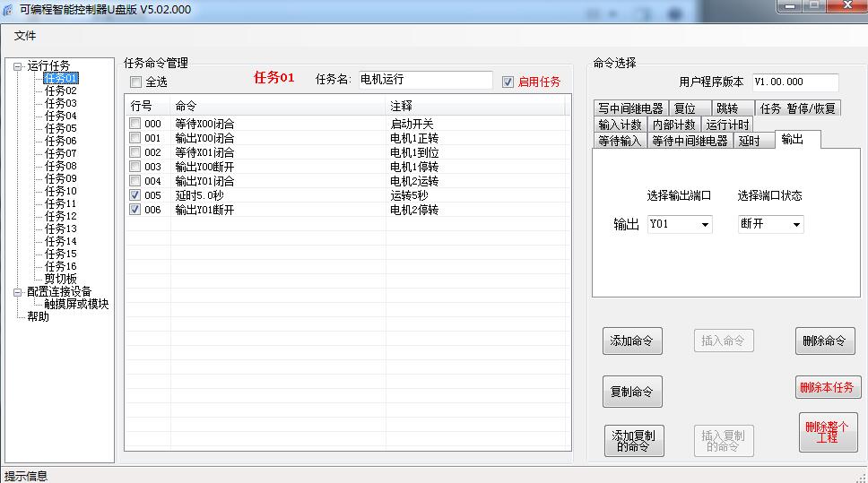Switch to the 写中间继电器 tab

(x=630, y=108)
